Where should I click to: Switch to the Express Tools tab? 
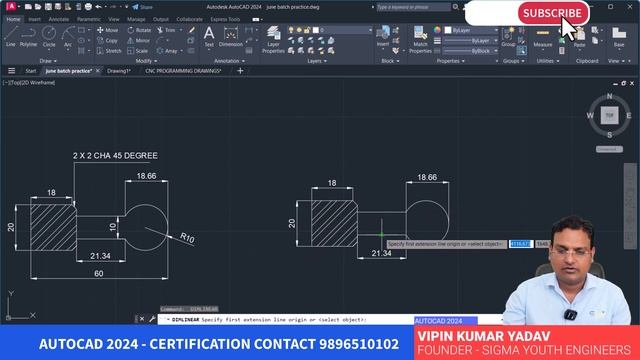[225, 19]
